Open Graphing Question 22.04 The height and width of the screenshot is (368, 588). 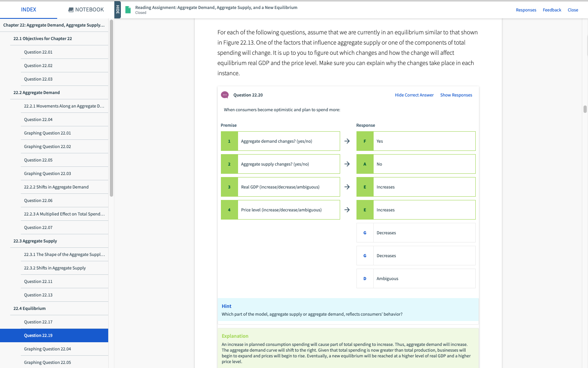point(65,349)
